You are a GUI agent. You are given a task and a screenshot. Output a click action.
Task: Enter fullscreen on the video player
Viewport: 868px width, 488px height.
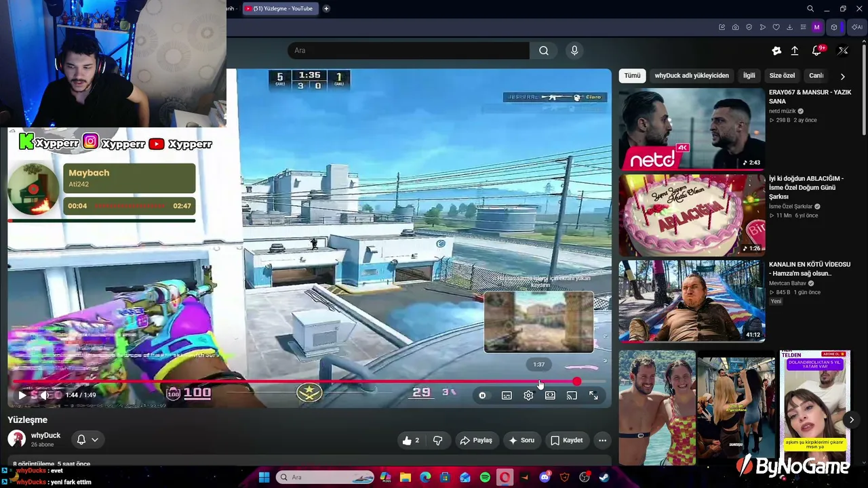(593, 396)
